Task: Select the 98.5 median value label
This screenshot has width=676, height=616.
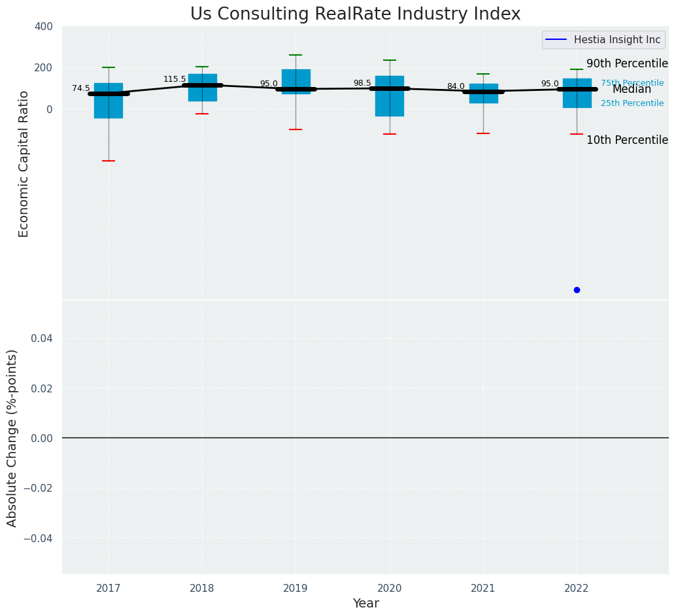Action: (x=362, y=83)
